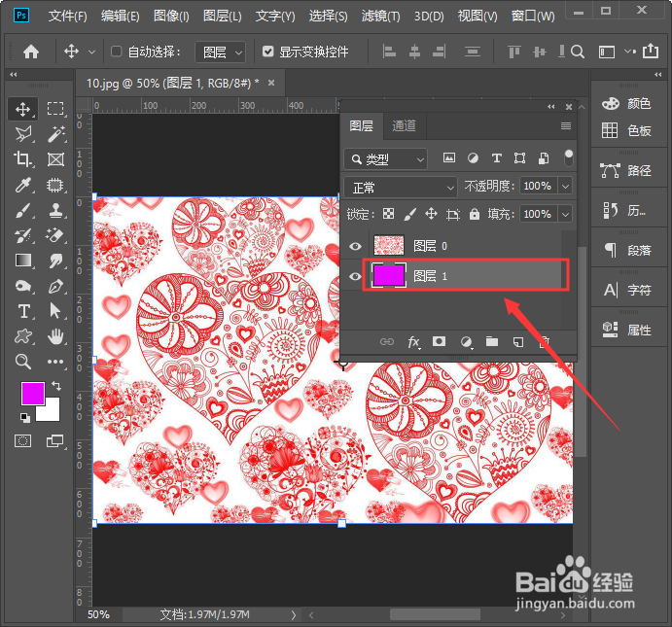Viewport: 672px width, 627px height.
Task: Select the Brush tool
Action: point(23,210)
